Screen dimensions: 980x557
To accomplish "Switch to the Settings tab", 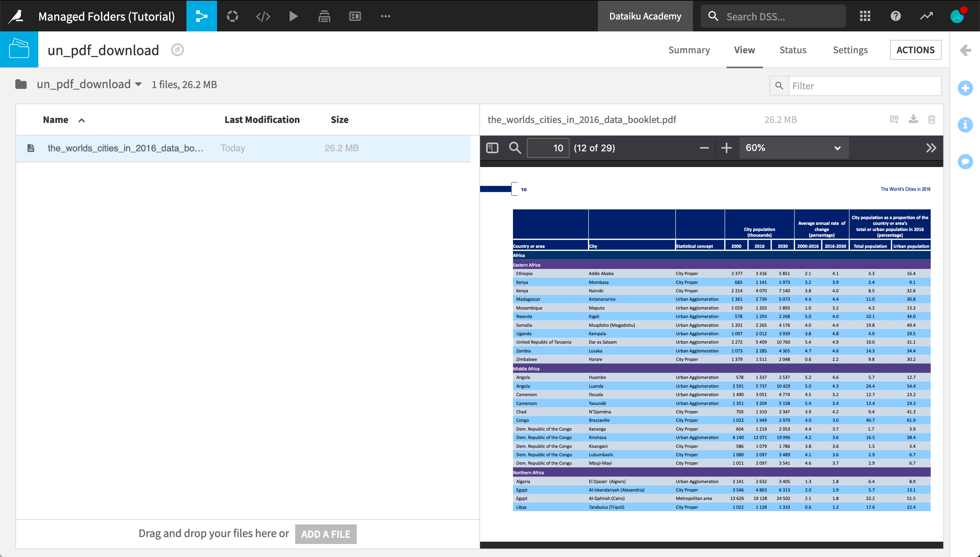I will point(850,50).
